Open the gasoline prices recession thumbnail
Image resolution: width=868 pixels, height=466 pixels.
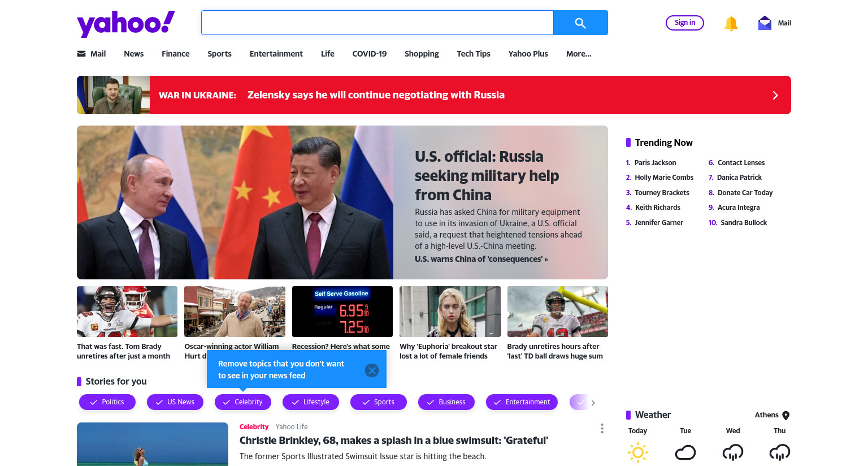(x=342, y=312)
